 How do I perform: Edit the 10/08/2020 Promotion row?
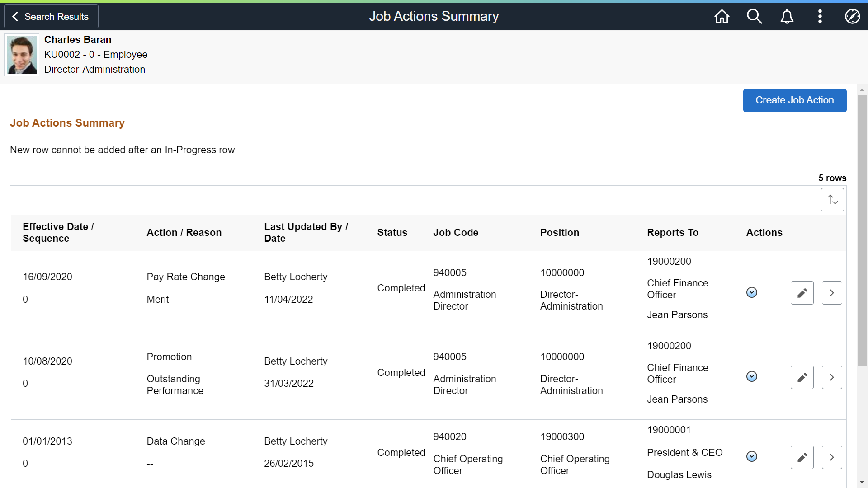click(x=802, y=377)
